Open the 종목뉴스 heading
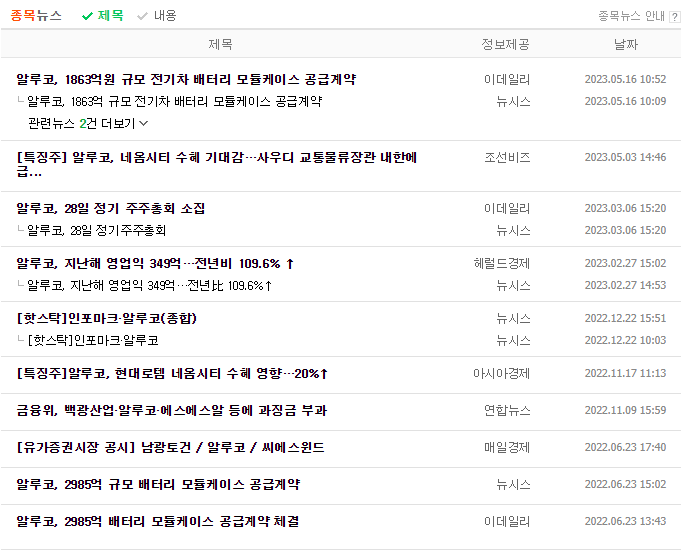 pyautogui.click(x=36, y=16)
